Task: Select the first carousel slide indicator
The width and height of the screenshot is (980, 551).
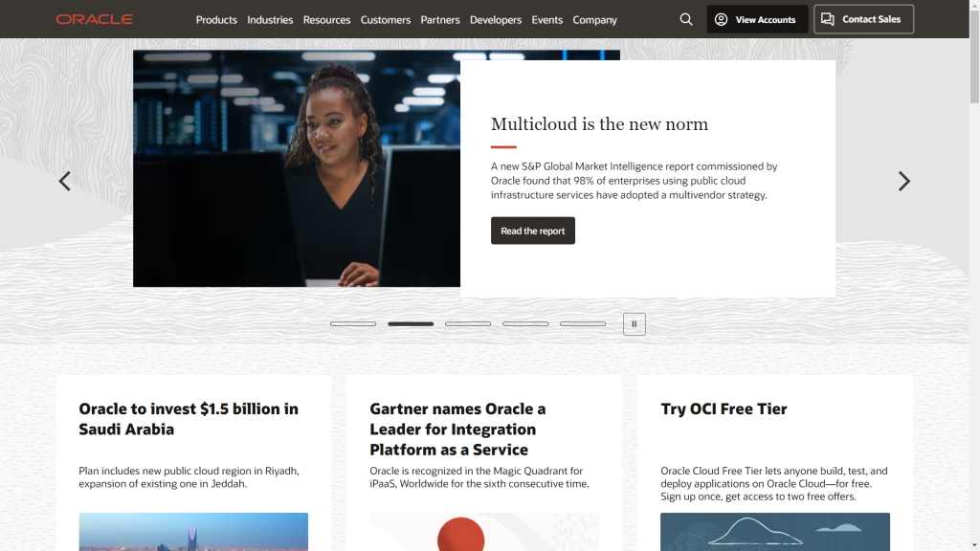Action: (353, 324)
